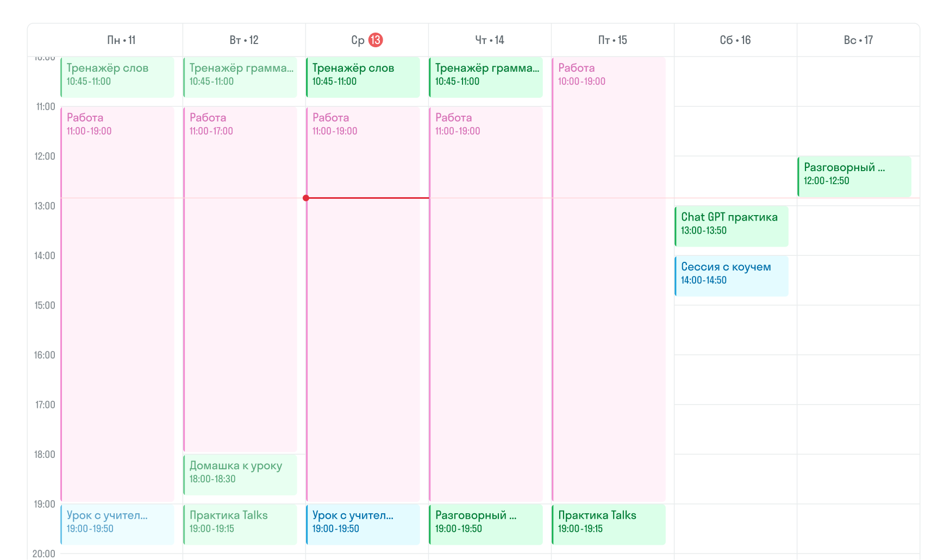
Task: Click the red current-time marker dot
Action: point(306,198)
